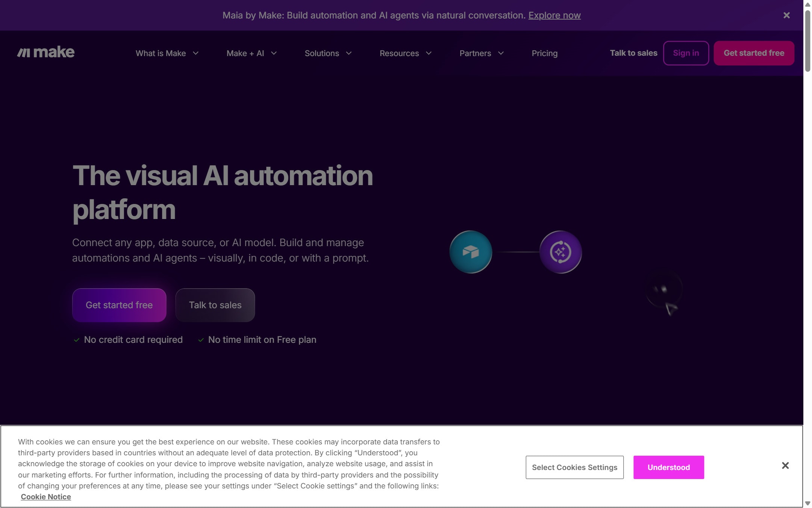Open the Explore now link
This screenshot has height=508, width=812.
pyautogui.click(x=554, y=15)
